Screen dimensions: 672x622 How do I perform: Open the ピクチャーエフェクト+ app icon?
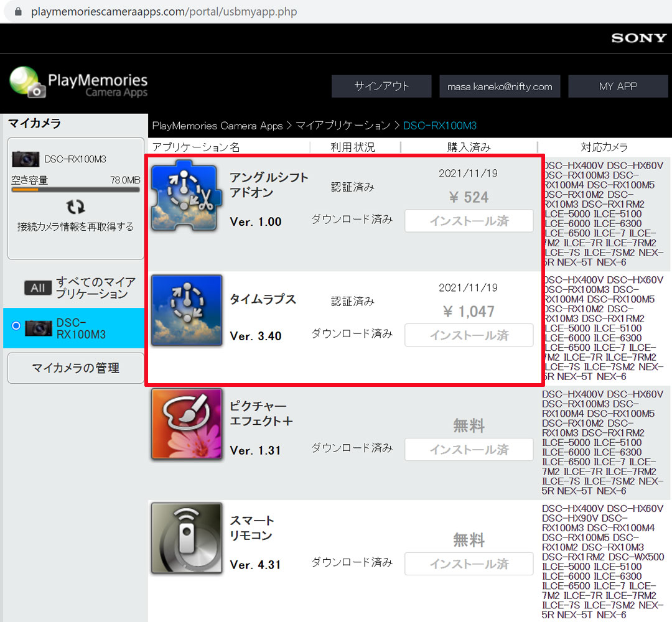pos(187,424)
